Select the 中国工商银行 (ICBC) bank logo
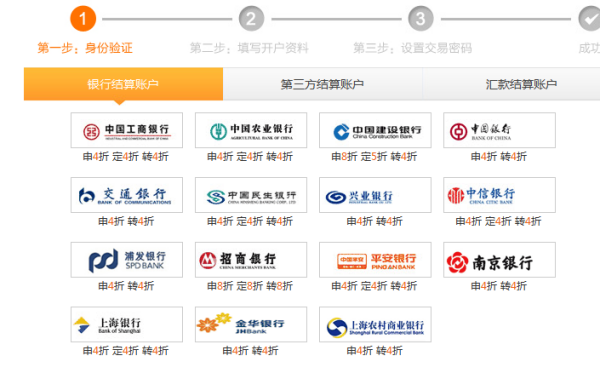This screenshot has height=373, width=600. tap(127, 130)
